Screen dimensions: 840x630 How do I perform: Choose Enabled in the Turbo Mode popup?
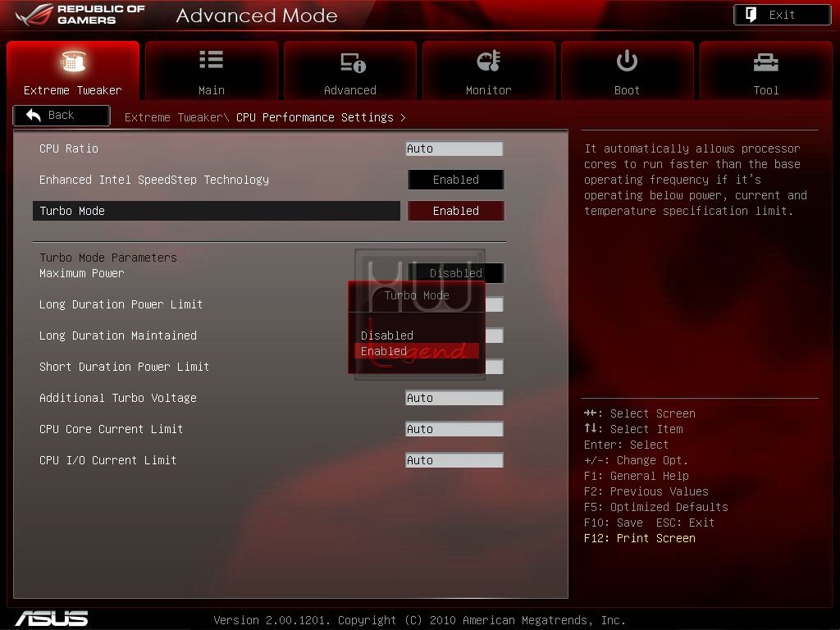(x=417, y=351)
